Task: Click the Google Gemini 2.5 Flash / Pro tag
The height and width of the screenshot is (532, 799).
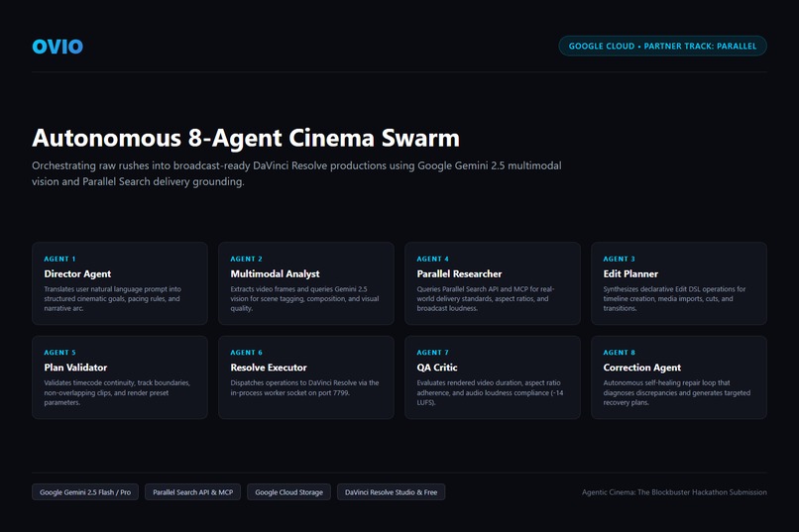Action: click(85, 492)
